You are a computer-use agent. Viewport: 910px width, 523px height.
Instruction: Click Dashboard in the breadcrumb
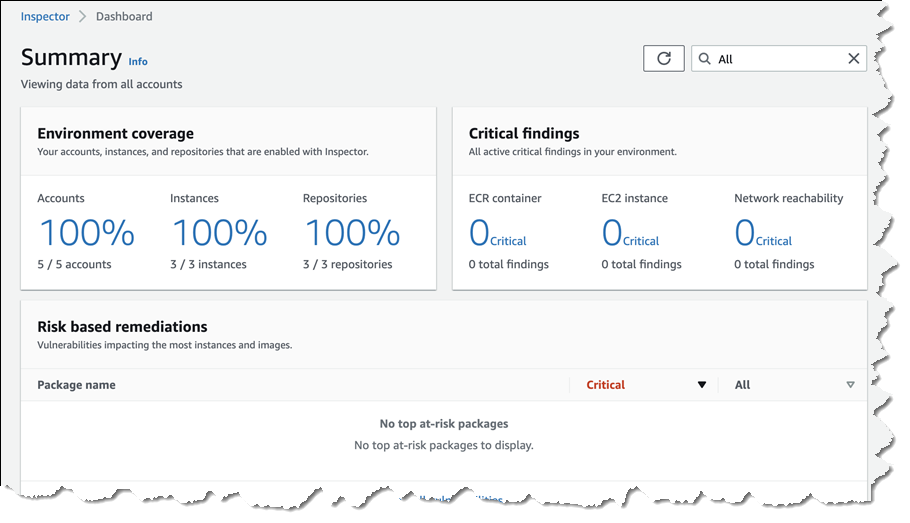[124, 17]
